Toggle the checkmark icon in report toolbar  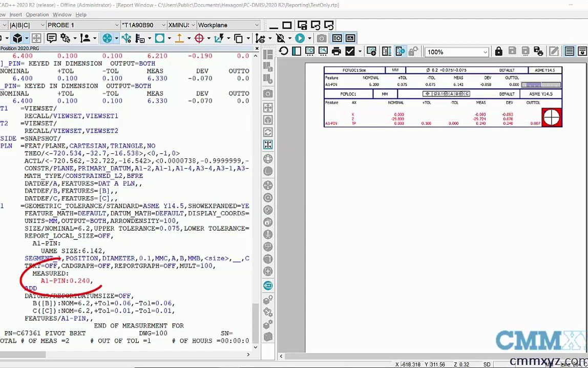click(x=350, y=51)
